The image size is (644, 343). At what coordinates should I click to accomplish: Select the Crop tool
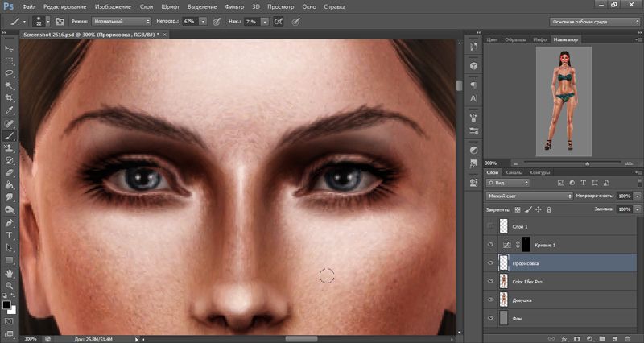coord(9,98)
